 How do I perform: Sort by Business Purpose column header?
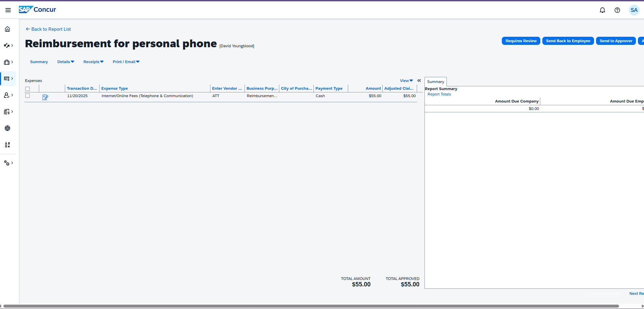(x=262, y=88)
